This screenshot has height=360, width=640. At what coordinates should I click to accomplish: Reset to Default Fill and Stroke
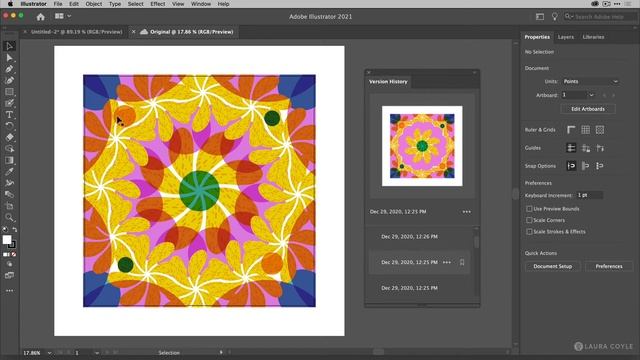tap(5, 230)
